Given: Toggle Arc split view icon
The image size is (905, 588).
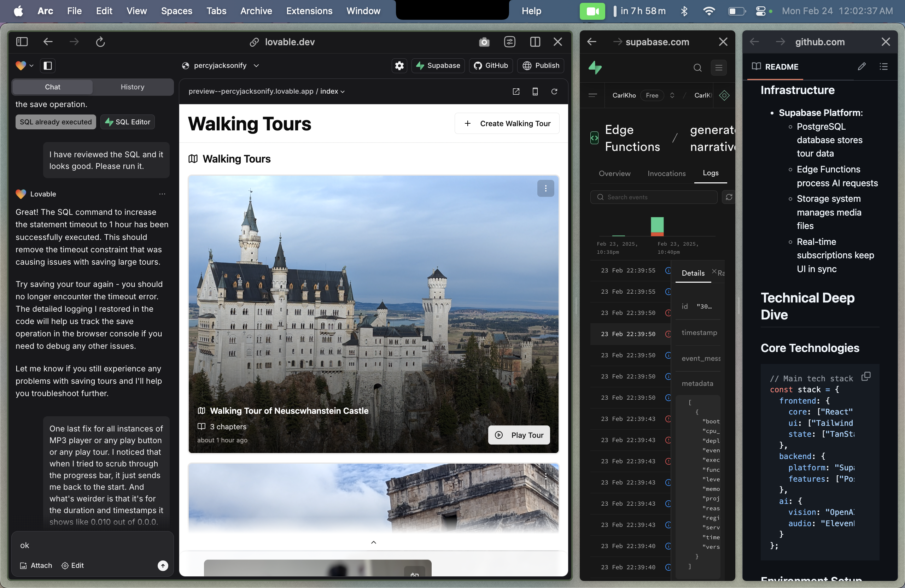Looking at the screenshot, I should pyautogui.click(x=535, y=42).
